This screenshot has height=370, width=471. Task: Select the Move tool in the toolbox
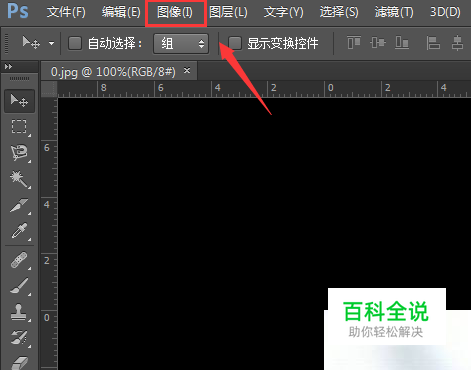tap(19, 101)
